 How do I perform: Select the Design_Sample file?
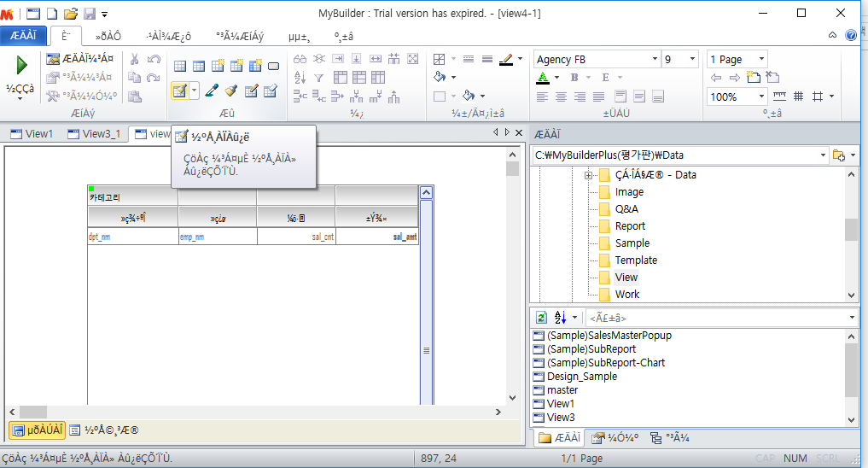click(582, 377)
